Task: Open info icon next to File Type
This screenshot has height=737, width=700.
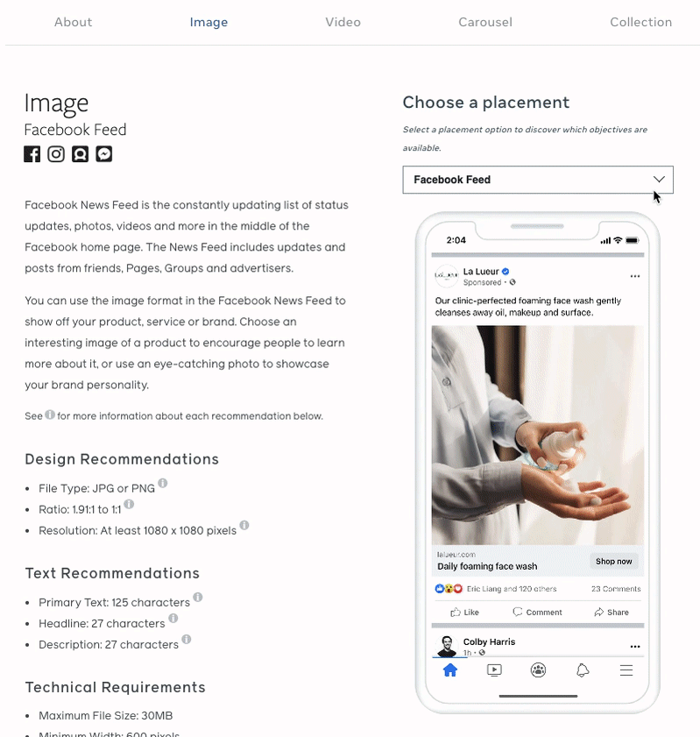Action: (163, 483)
